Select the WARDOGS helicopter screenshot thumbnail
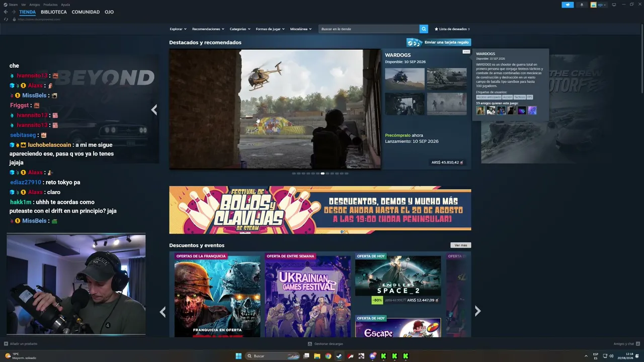Screen dimensions: 644x362 point(405,79)
